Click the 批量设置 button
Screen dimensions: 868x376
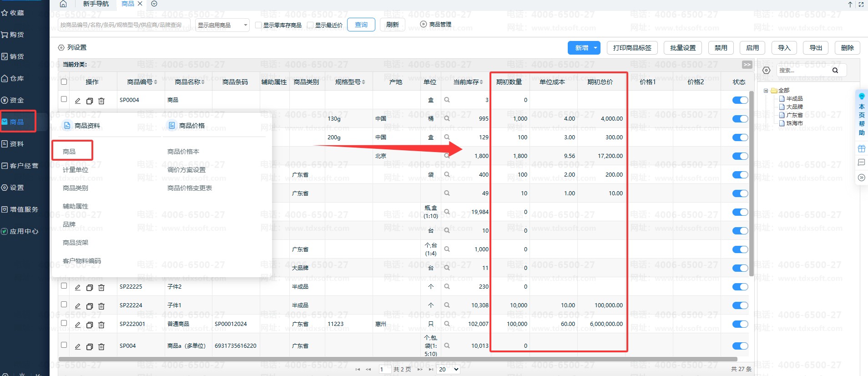click(x=682, y=48)
